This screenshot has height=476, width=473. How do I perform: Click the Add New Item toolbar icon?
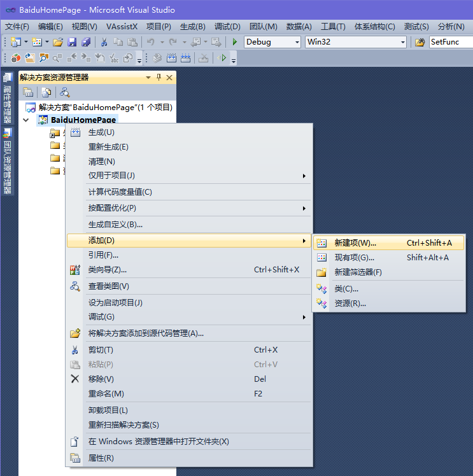pyautogui.click(x=37, y=42)
